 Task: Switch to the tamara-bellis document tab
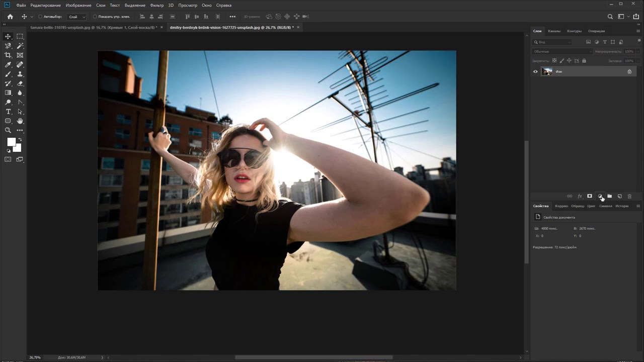click(93, 27)
